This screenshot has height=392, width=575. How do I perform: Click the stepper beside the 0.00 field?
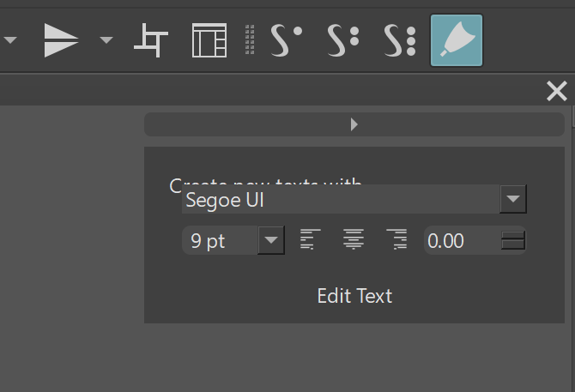coord(513,241)
